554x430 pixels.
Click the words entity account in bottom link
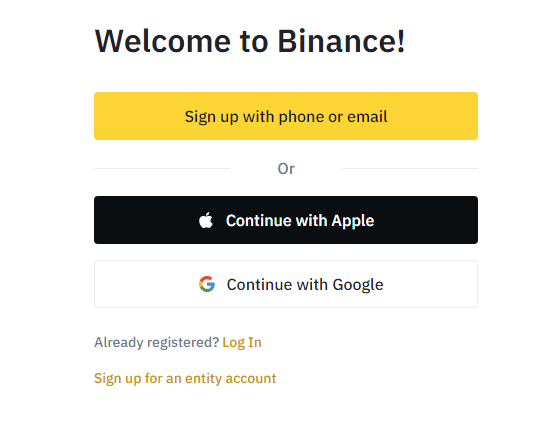coord(231,378)
